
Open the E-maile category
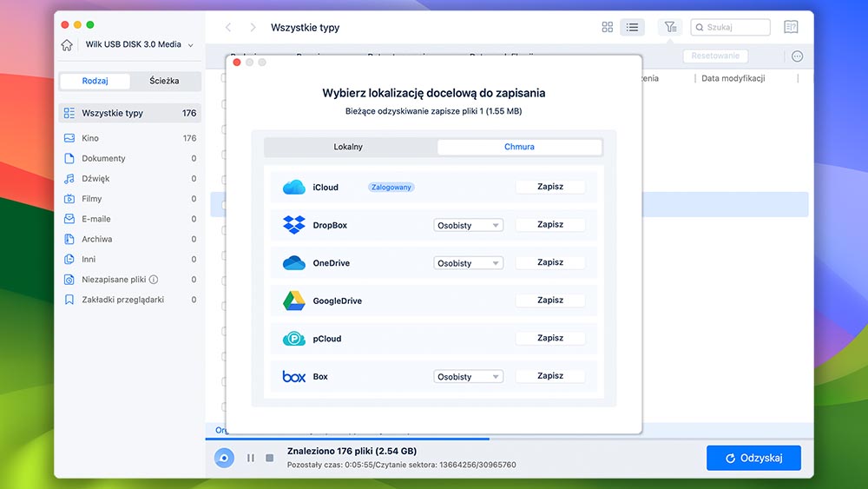pyautogui.click(x=129, y=219)
